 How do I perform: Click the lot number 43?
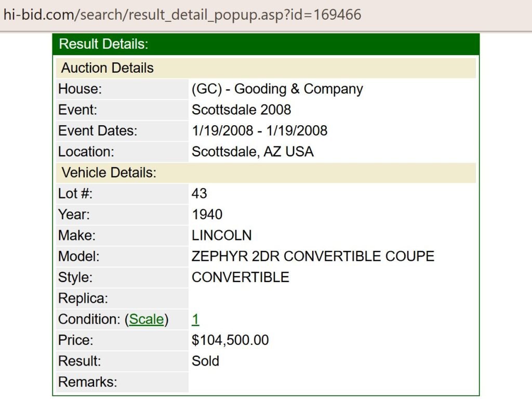point(199,194)
